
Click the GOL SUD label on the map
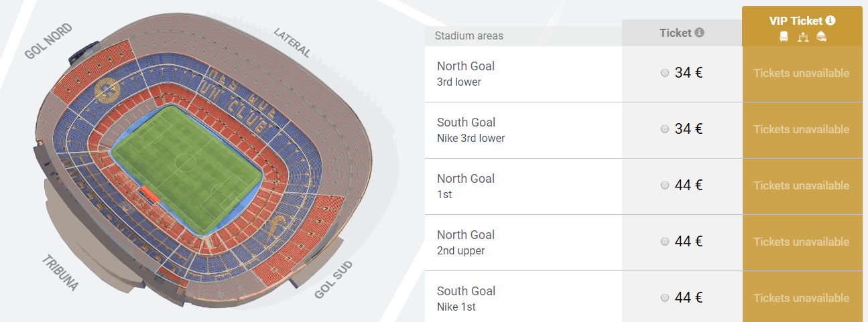click(x=333, y=280)
